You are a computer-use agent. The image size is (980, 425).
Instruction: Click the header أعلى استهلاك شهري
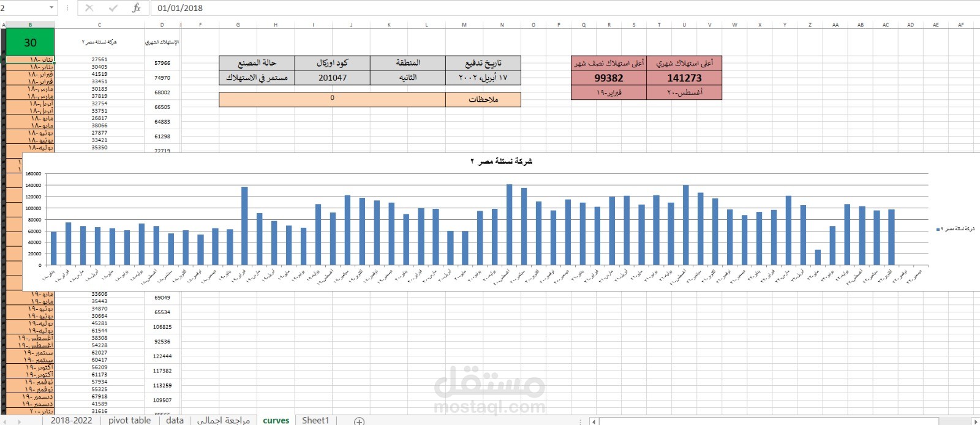coord(684,63)
